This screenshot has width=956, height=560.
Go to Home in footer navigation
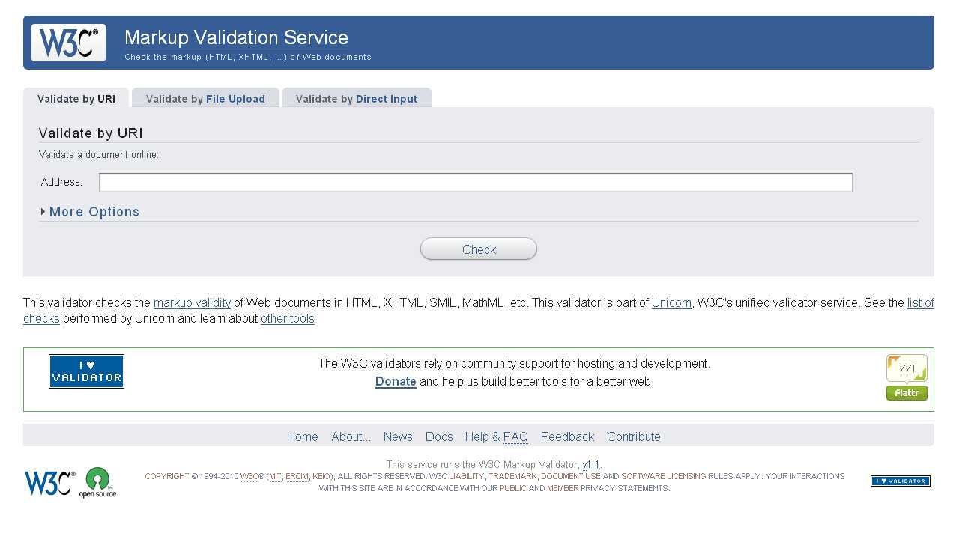coord(303,437)
